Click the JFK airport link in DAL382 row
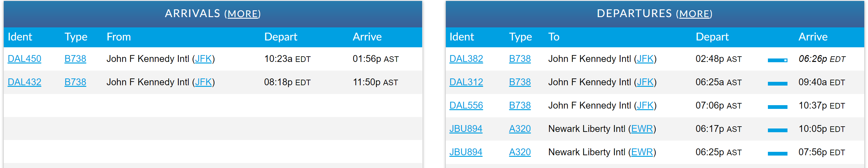 click(645, 59)
